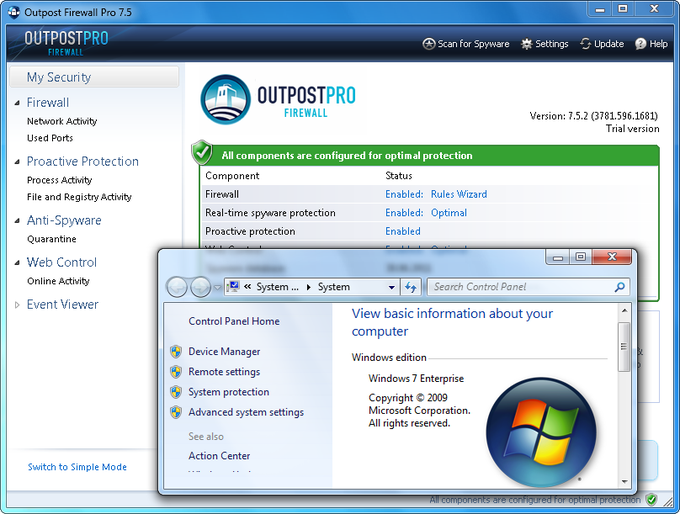Click scrollbar thumb in System window
Image resolution: width=680 pixels, height=514 pixels.
624,346
